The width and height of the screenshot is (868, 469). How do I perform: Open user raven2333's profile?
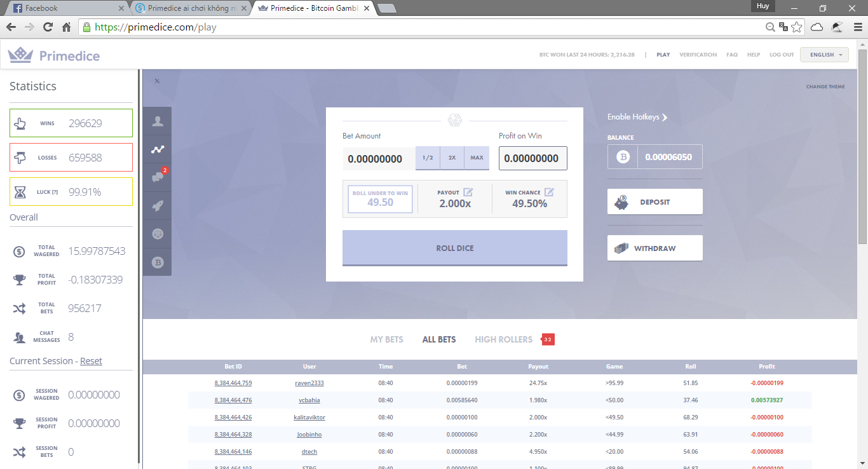(309, 383)
